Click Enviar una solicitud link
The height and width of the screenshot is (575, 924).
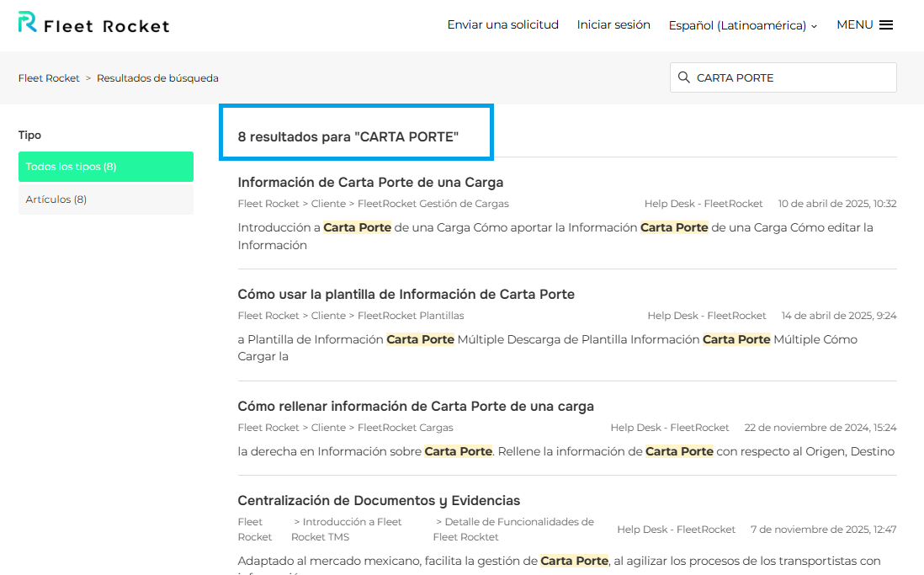(x=502, y=24)
